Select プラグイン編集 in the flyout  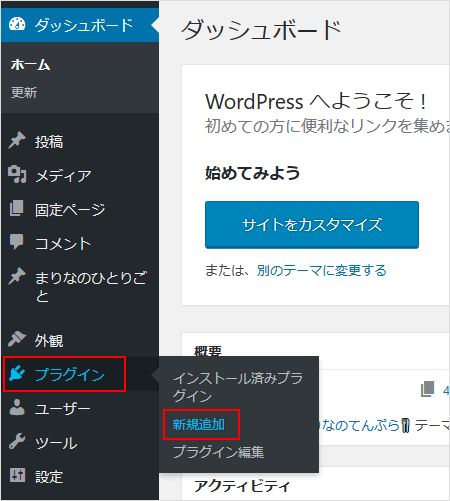coord(218,452)
